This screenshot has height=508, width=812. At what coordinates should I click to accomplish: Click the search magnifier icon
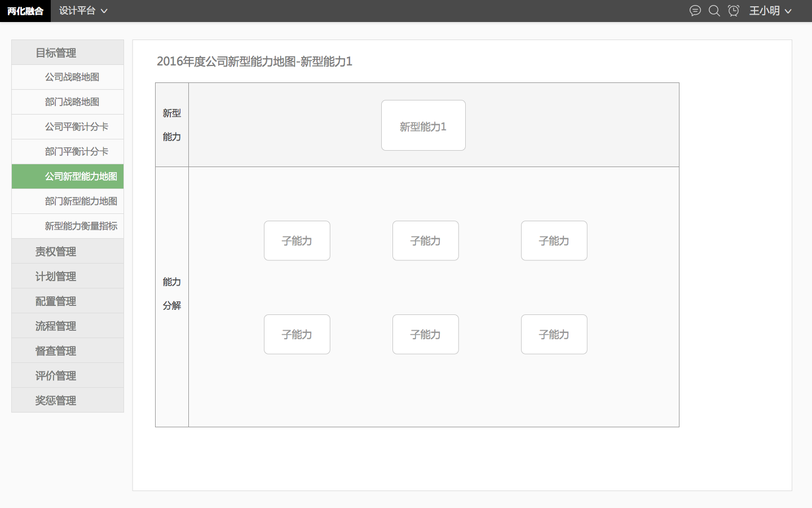coord(714,11)
